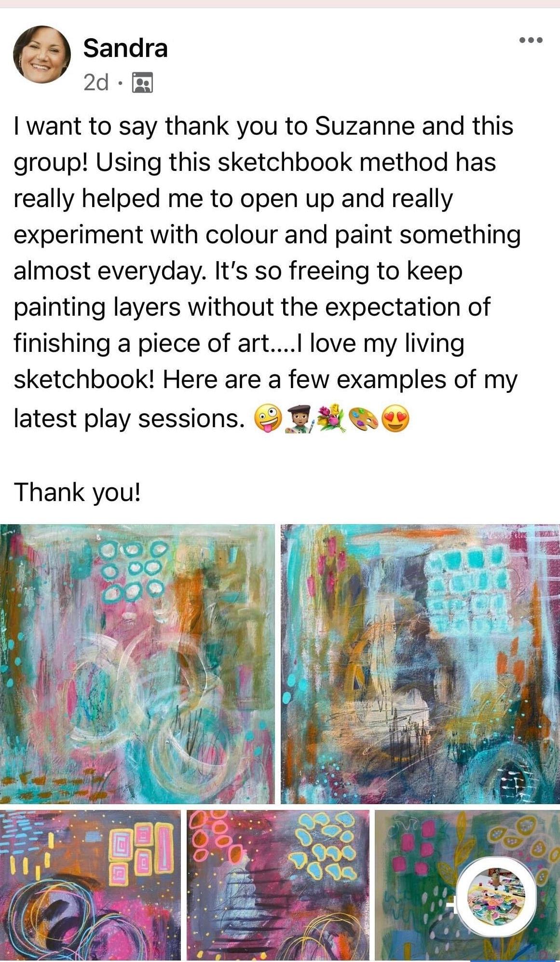Tap the circular paint palette overlay thumbnail
The height and width of the screenshot is (962, 560).
(x=496, y=896)
